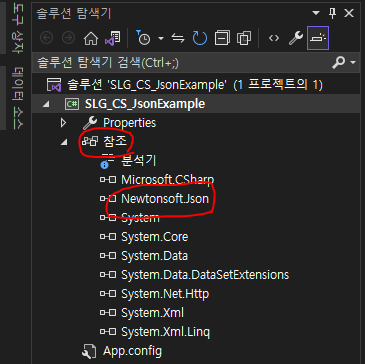Click the System.Net.Http reference icon

click(108, 294)
